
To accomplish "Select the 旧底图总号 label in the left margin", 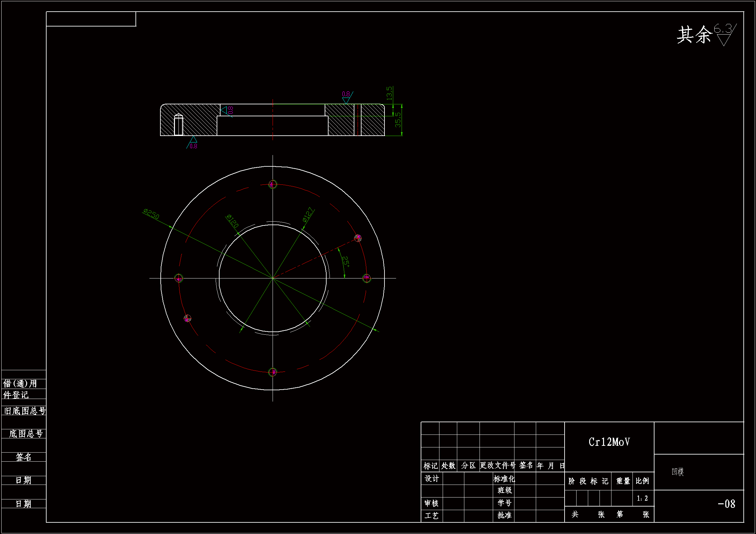I will [x=25, y=411].
